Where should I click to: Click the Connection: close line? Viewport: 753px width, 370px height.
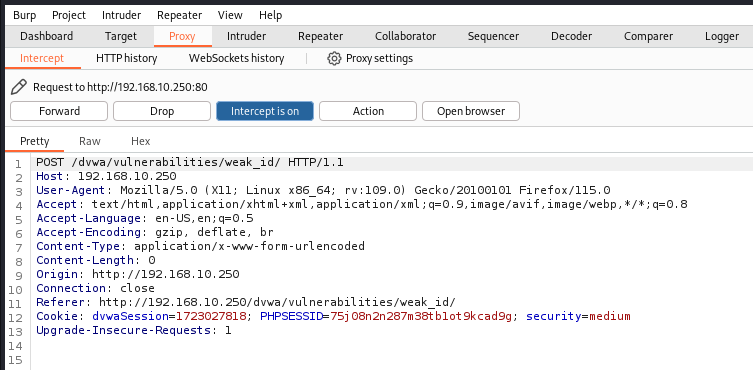(x=96, y=288)
